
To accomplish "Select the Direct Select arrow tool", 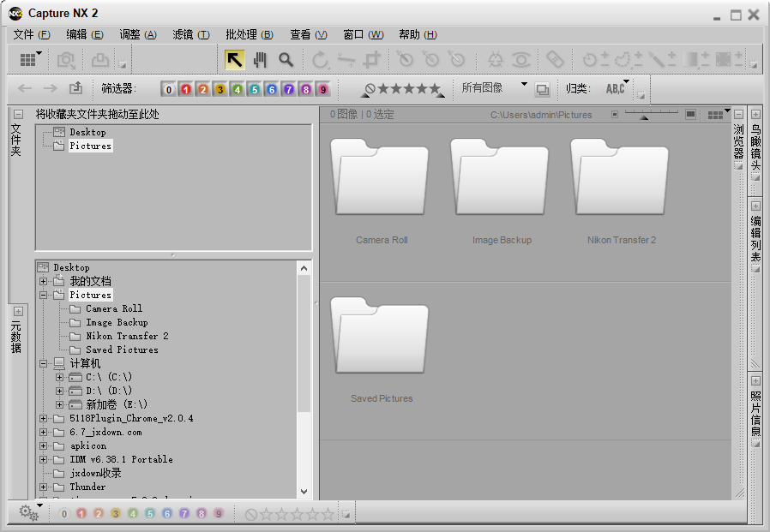I will 234,60.
